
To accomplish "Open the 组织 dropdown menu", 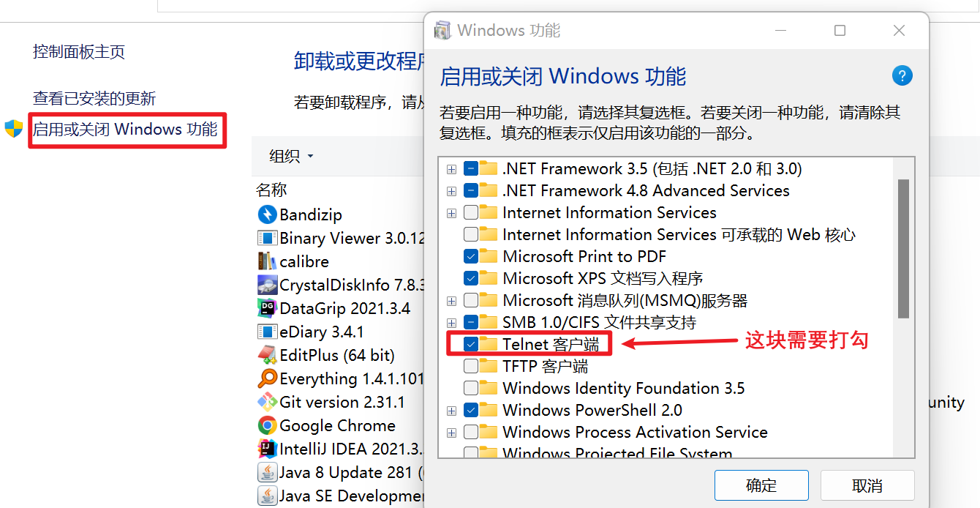I will point(291,156).
